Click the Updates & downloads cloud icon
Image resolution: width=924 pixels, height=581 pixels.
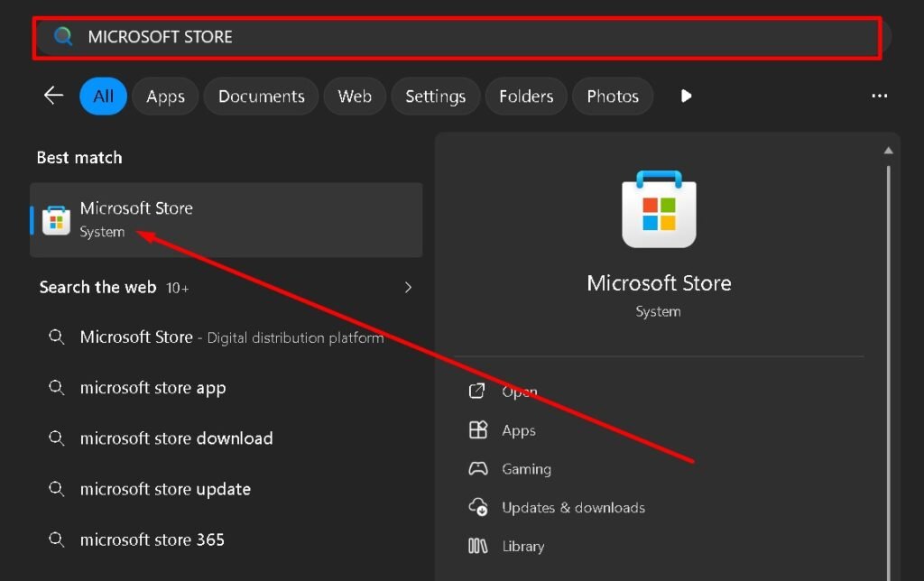pos(478,507)
